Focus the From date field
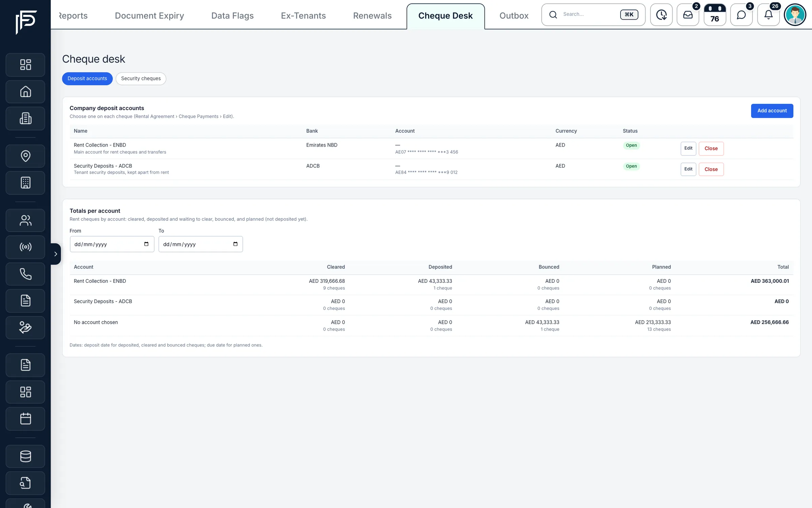The image size is (812, 508). [112, 244]
